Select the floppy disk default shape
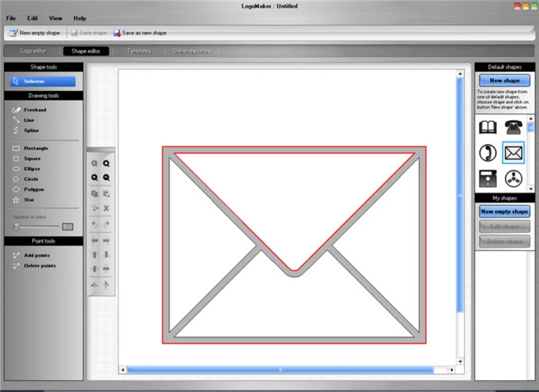539x392 pixels. [x=488, y=179]
